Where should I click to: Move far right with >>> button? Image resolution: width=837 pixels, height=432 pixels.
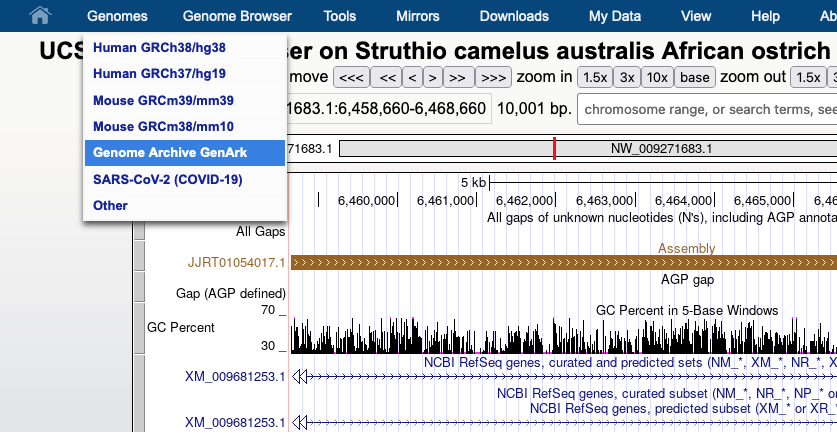point(493,77)
